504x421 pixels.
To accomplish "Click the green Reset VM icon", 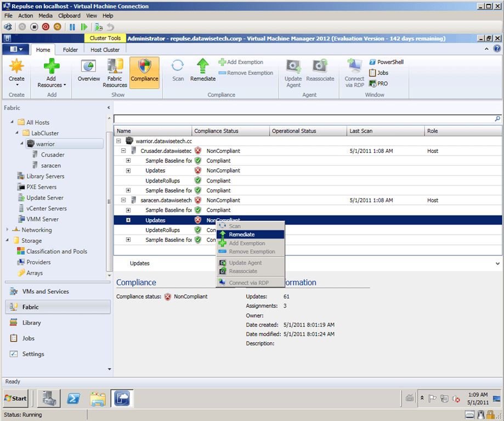I will pyautogui.click(x=84, y=27).
